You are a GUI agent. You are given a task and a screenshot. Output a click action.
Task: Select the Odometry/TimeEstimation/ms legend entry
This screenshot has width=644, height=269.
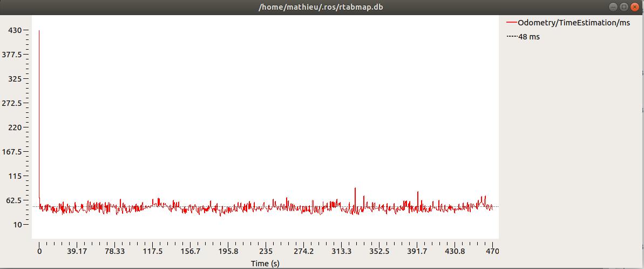pos(573,23)
